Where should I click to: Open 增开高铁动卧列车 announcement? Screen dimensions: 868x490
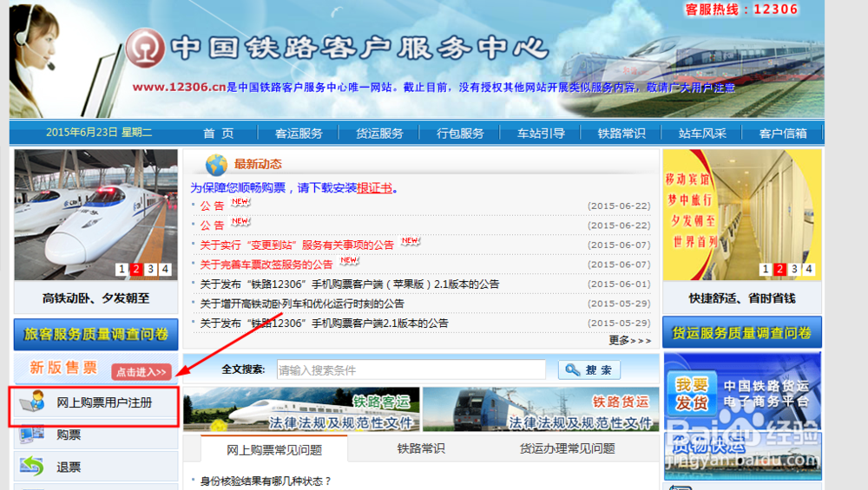tap(302, 304)
